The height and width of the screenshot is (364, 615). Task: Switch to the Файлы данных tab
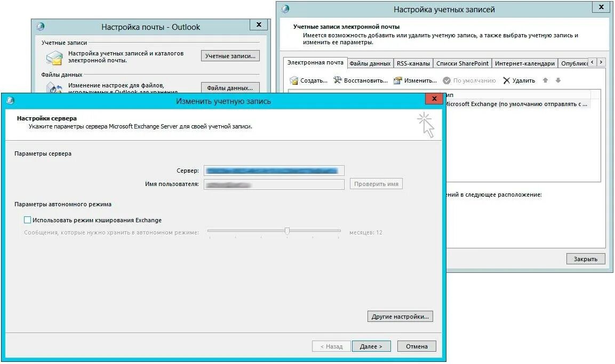(x=370, y=63)
